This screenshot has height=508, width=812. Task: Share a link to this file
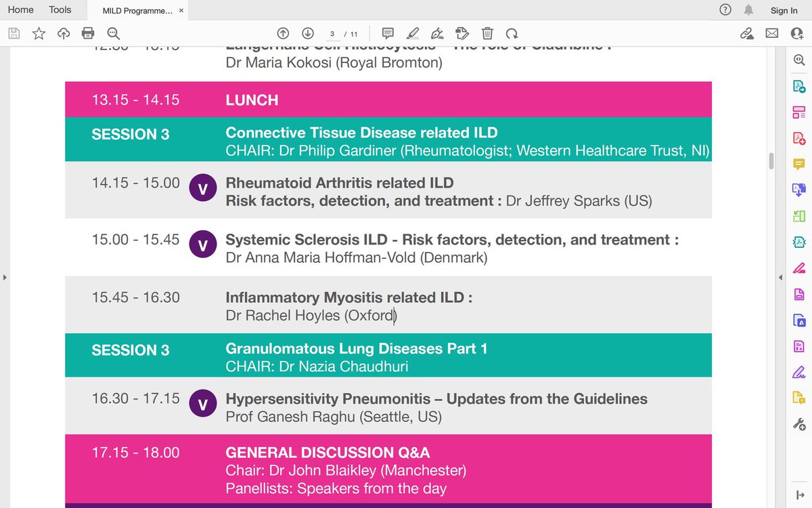click(x=747, y=33)
